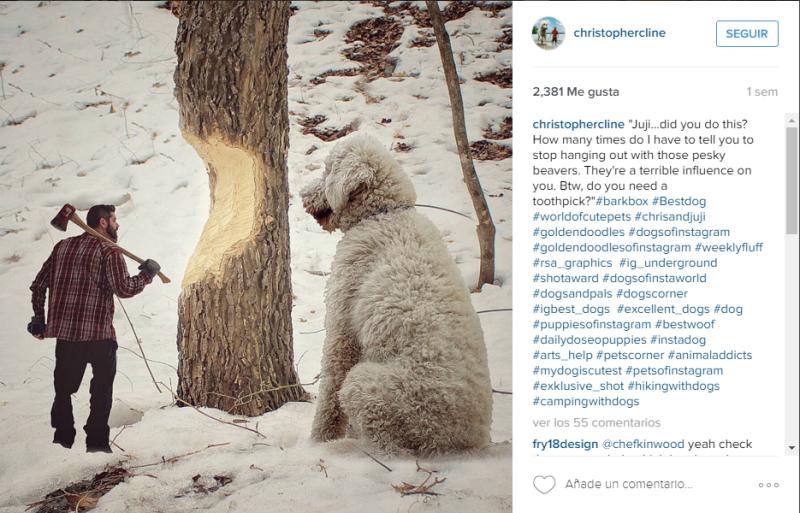Open the #weeklyfluff hashtag
The image size is (800, 513).
click(x=729, y=247)
